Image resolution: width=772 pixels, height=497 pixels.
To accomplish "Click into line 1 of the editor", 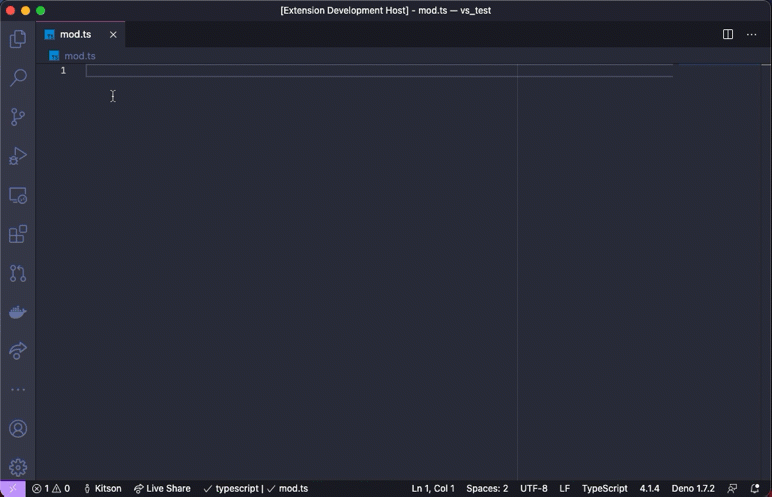I will click(379, 70).
